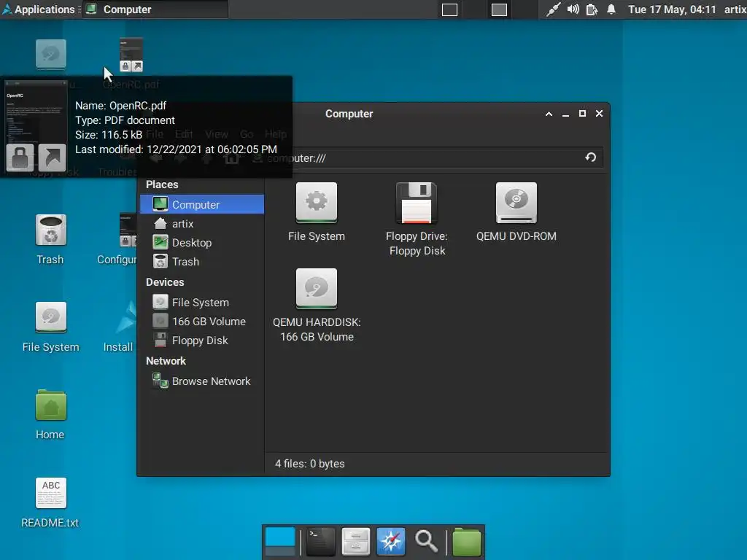Open the network connection tray icon
Screen dimensions: 747x560
click(x=553, y=9)
